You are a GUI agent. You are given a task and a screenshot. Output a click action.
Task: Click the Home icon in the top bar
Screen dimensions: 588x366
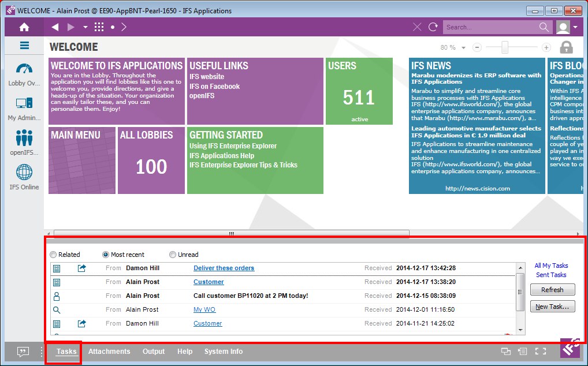coord(24,27)
